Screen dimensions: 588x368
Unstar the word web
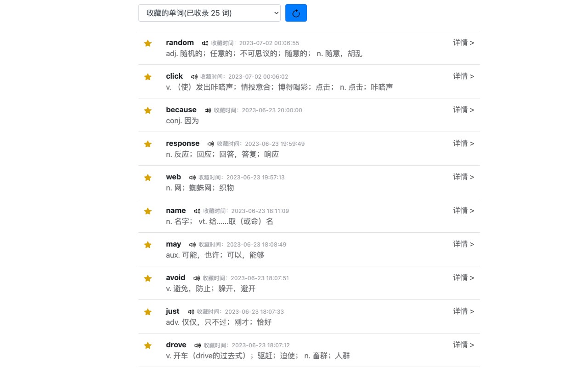[148, 178]
